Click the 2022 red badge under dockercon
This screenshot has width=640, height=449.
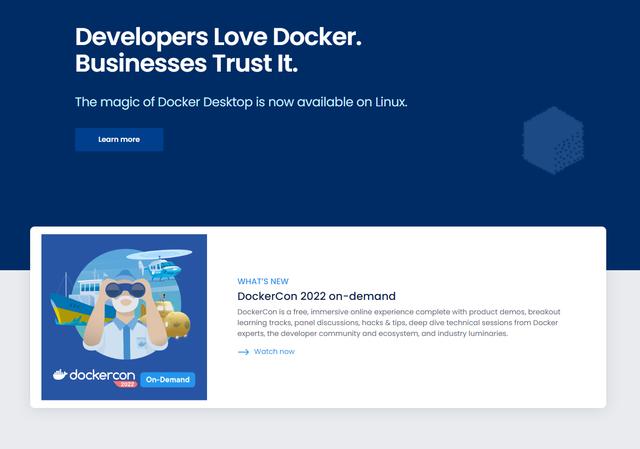127,384
